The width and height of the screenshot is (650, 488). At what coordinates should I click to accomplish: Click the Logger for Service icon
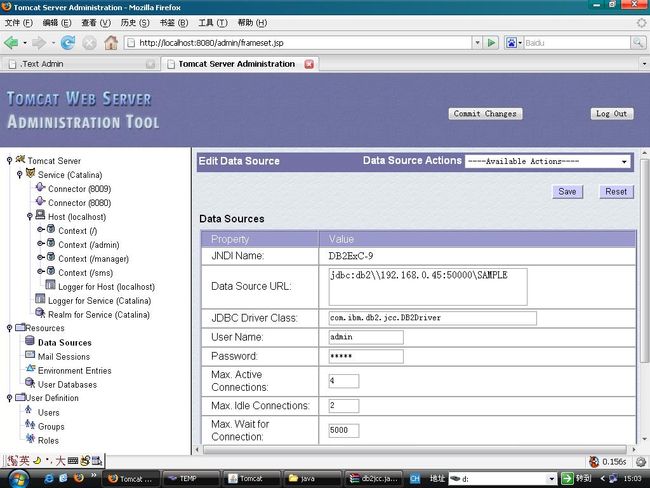click(x=40, y=299)
